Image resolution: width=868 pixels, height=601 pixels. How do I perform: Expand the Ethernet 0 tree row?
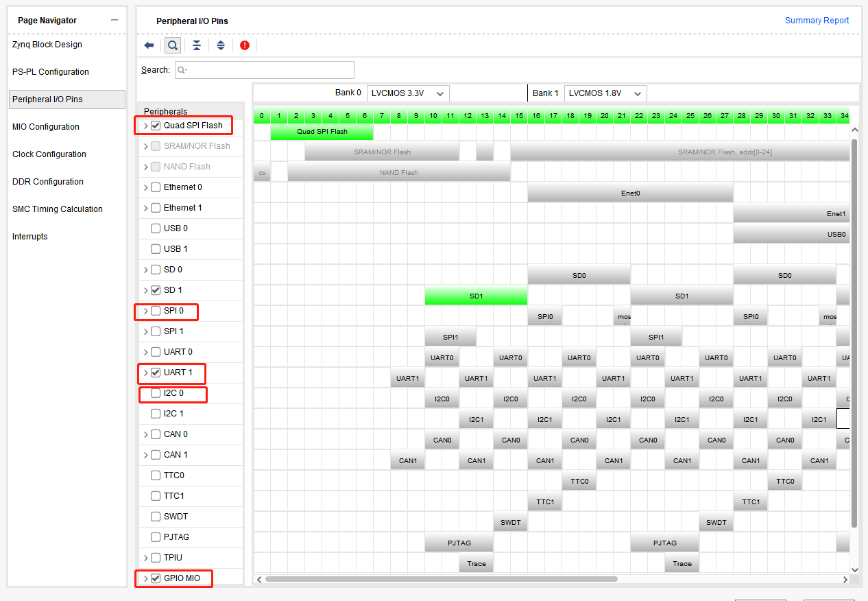click(x=145, y=187)
